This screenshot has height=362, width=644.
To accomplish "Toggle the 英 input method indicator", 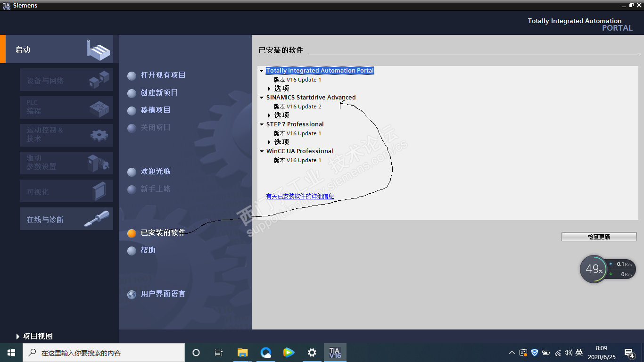I will [x=579, y=353].
